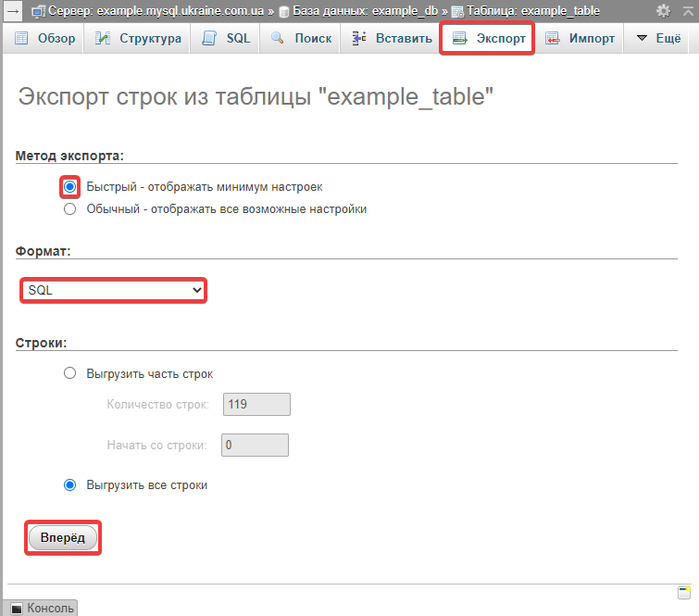Select the Быстрый export method
This screenshot has height=616, width=699.
(69, 186)
